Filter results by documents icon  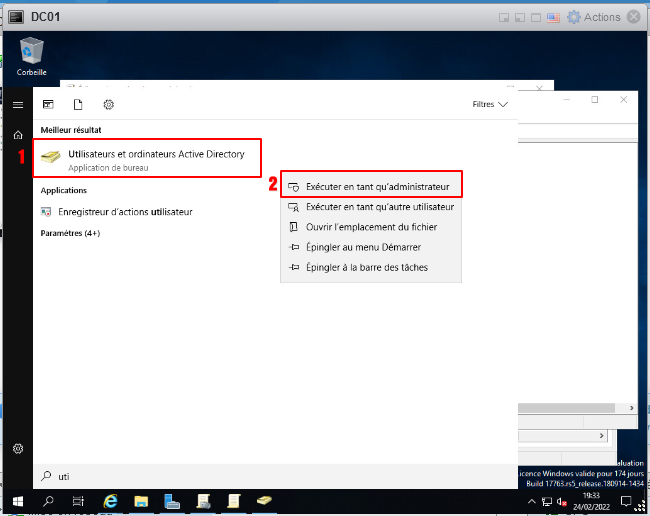pyautogui.click(x=78, y=104)
